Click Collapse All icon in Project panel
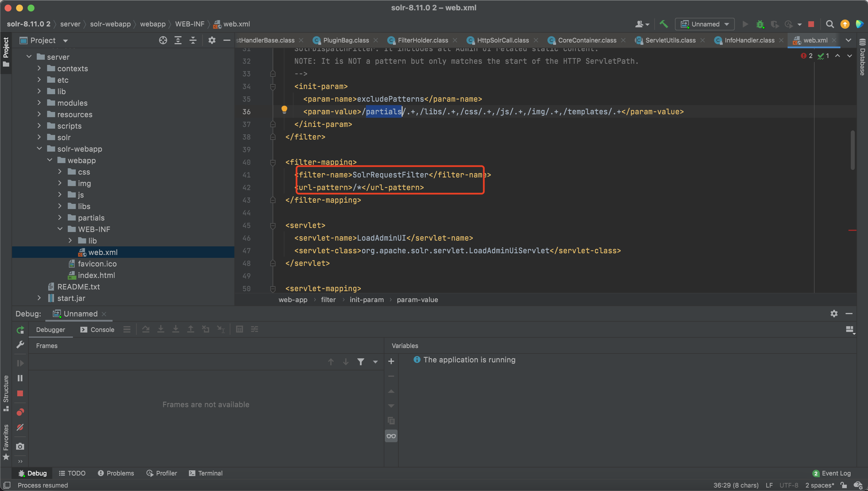 [x=193, y=40]
